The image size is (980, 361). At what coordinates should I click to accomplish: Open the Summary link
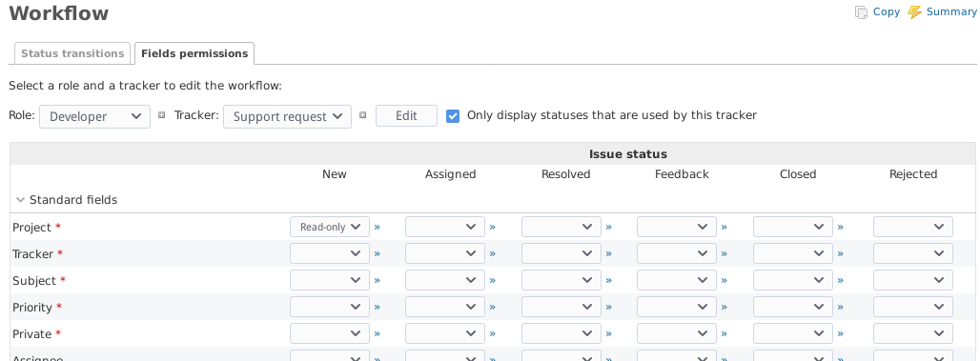[x=950, y=11]
